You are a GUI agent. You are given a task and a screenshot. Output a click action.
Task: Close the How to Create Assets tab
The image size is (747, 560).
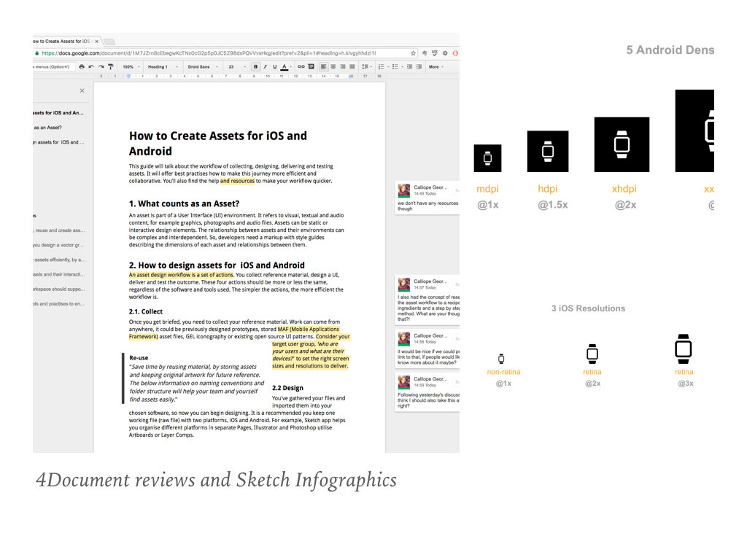pyautogui.click(x=97, y=42)
